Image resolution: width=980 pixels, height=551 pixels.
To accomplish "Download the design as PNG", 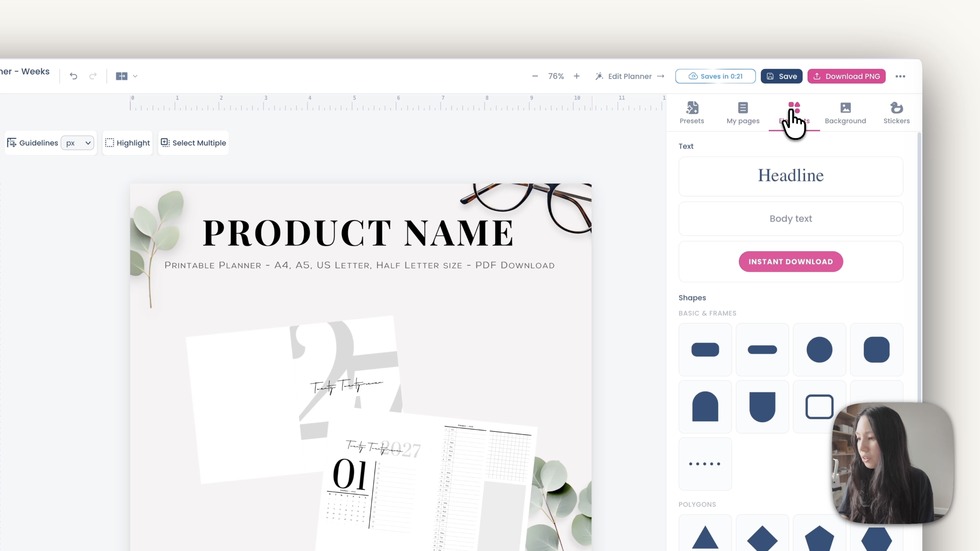I will [x=846, y=76].
